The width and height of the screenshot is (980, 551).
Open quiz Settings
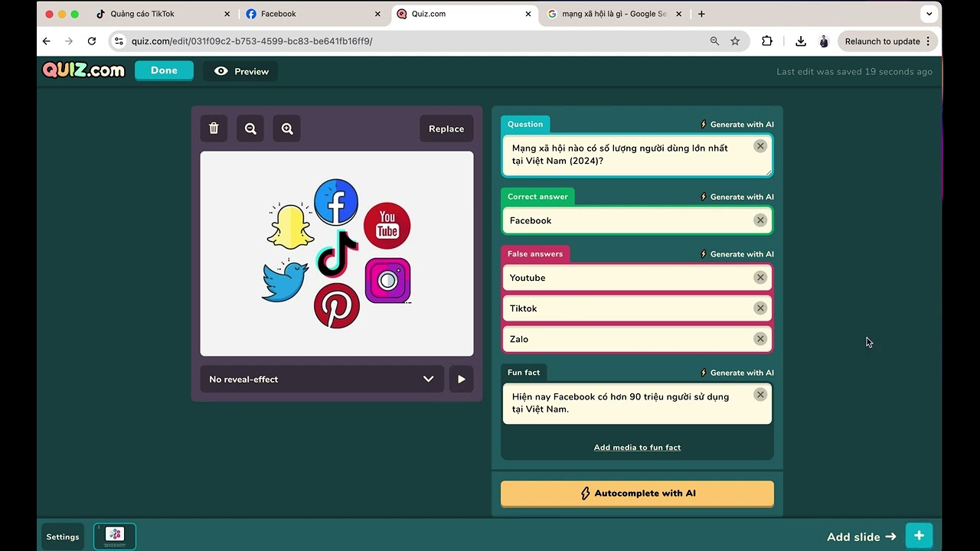[63, 536]
